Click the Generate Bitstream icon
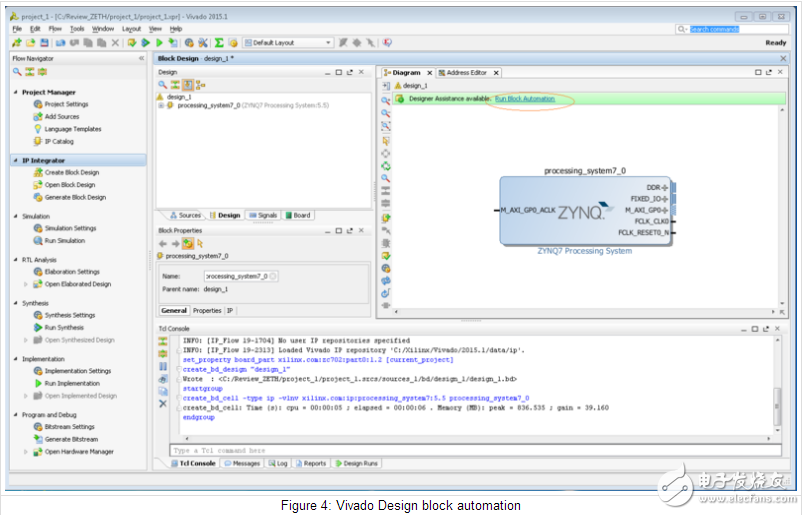This screenshot has height=515, width=805. pos(37,439)
